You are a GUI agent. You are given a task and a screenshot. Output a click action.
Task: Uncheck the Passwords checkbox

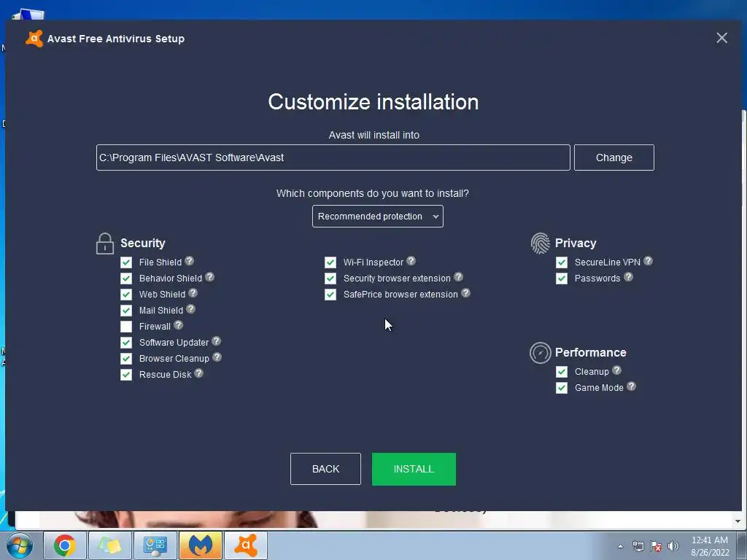pos(562,279)
